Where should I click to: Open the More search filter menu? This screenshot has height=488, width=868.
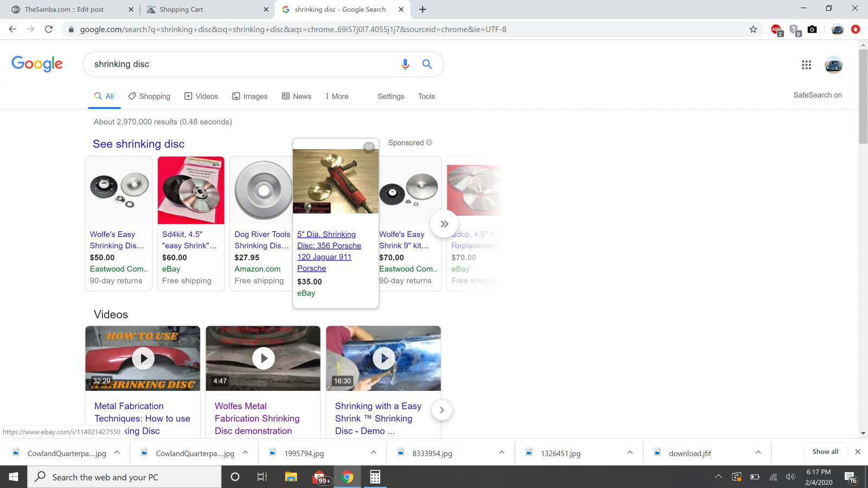tap(336, 97)
